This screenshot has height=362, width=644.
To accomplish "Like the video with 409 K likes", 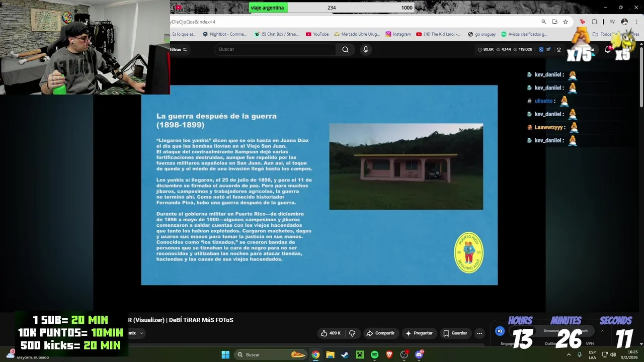I will tap(331, 333).
